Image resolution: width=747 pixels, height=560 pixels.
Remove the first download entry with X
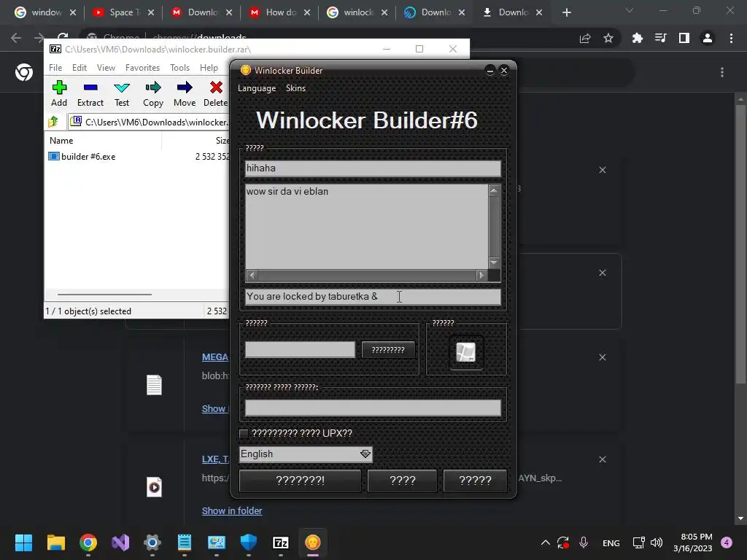coord(602,170)
